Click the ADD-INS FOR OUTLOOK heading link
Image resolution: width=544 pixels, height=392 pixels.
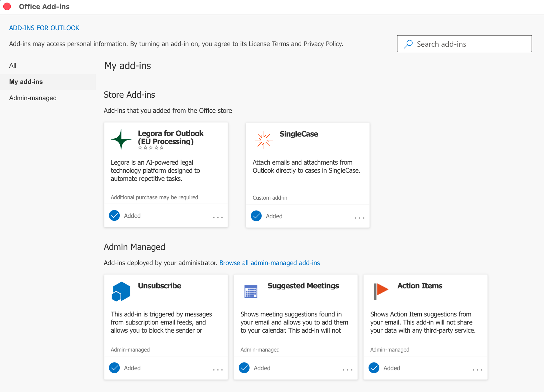[x=44, y=28]
